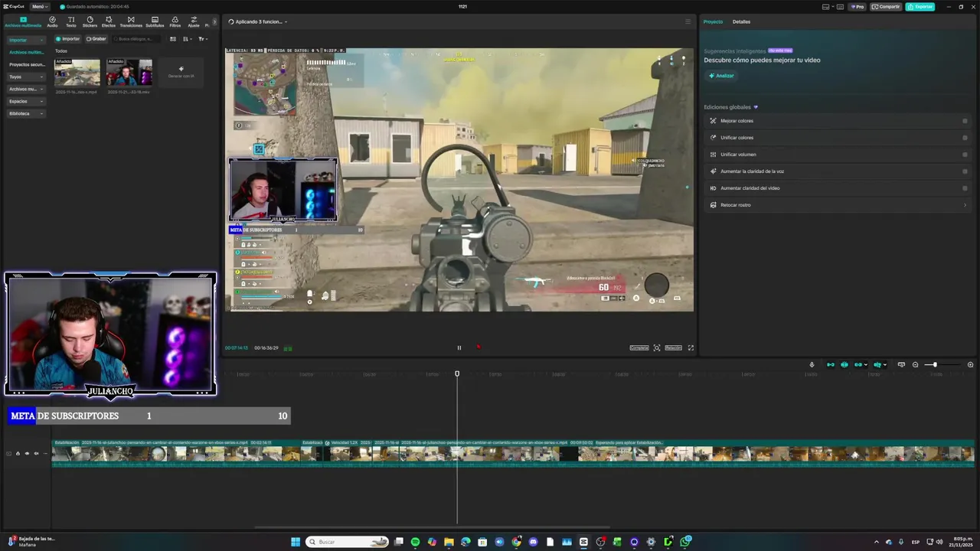
Task: Click the Relación aspect ratio button
Action: click(x=673, y=347)
